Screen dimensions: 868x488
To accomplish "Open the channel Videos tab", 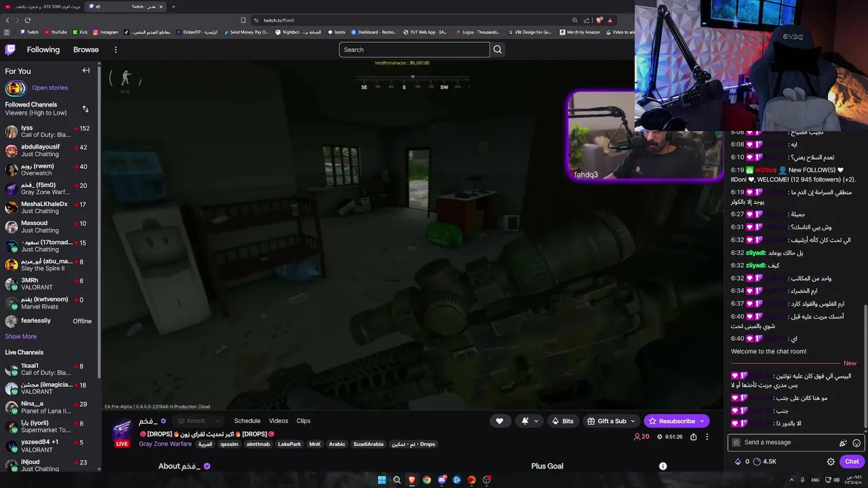I will (278, 421).
